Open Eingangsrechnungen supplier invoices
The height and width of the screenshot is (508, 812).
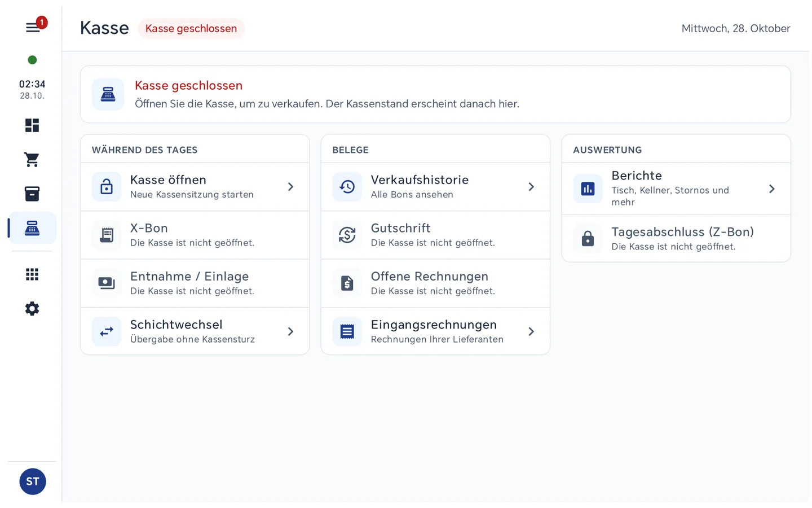coord(435,331)
